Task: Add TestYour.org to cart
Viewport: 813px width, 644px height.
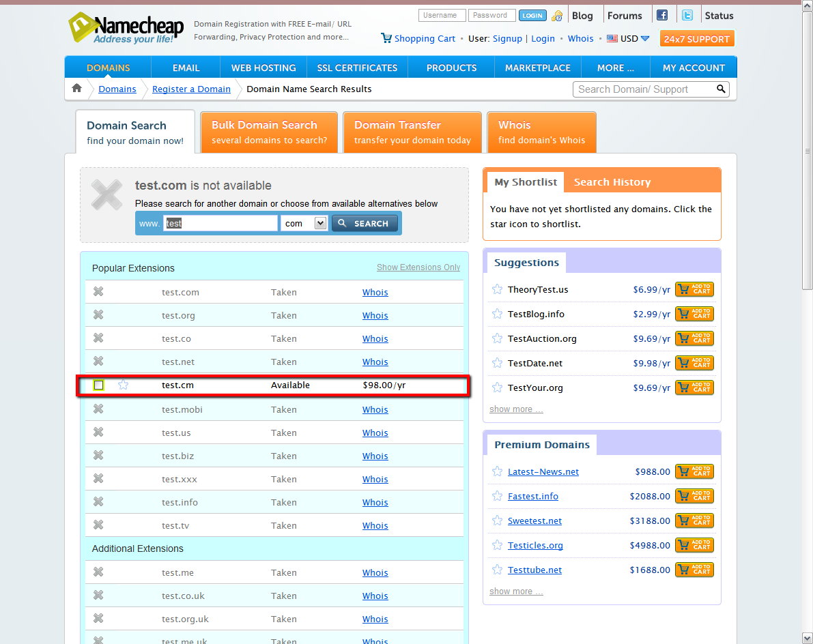Action: coord(694,387)
